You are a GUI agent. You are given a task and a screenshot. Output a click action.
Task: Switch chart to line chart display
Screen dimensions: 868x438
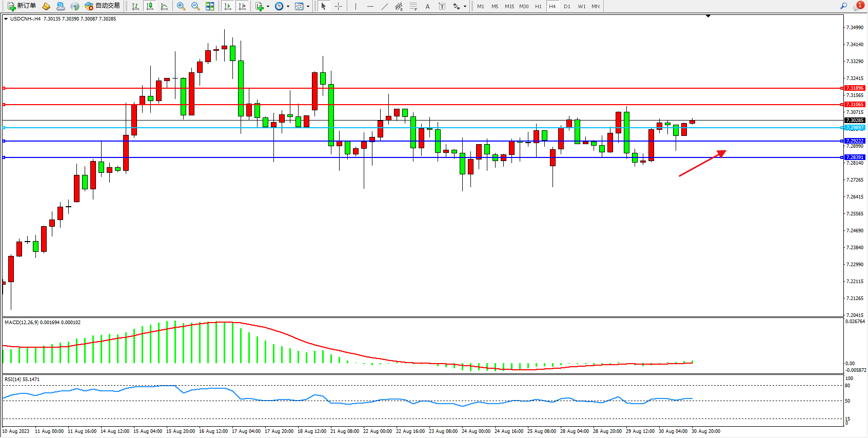pyautogui.click(x=164, y=6)
